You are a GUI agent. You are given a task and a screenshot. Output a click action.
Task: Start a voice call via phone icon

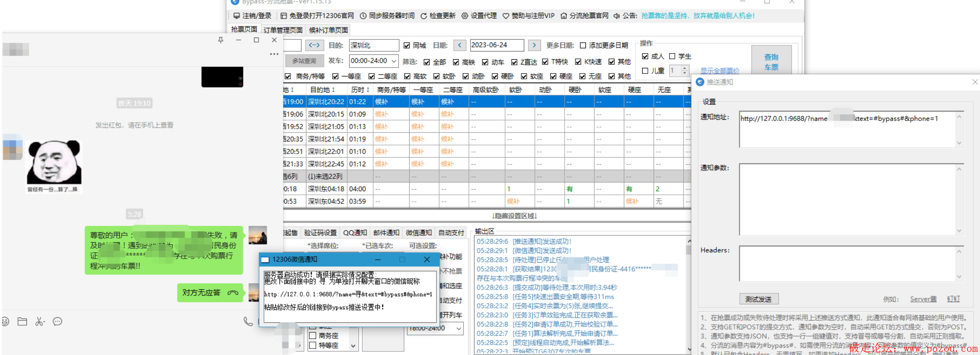point(248,322)
